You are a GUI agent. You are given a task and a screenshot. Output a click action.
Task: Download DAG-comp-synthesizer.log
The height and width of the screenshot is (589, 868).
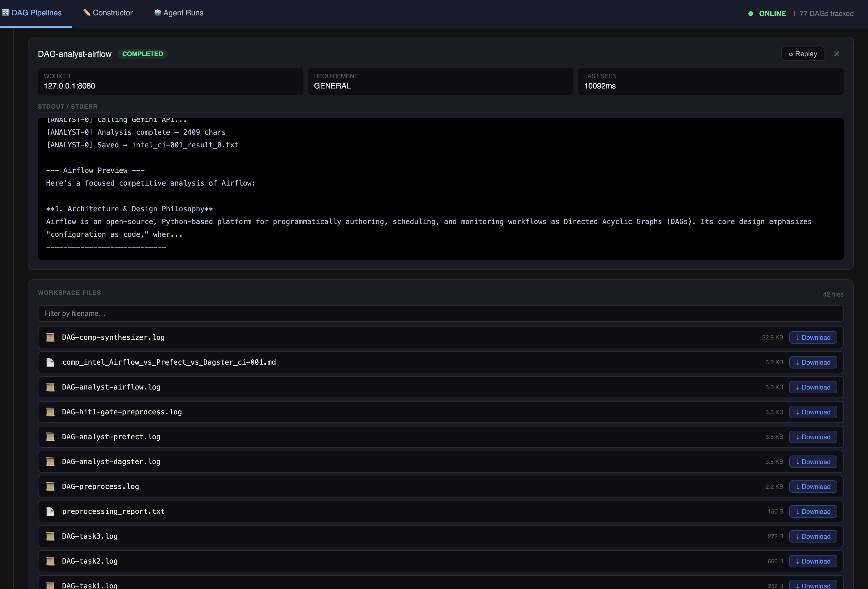point(813,337)
